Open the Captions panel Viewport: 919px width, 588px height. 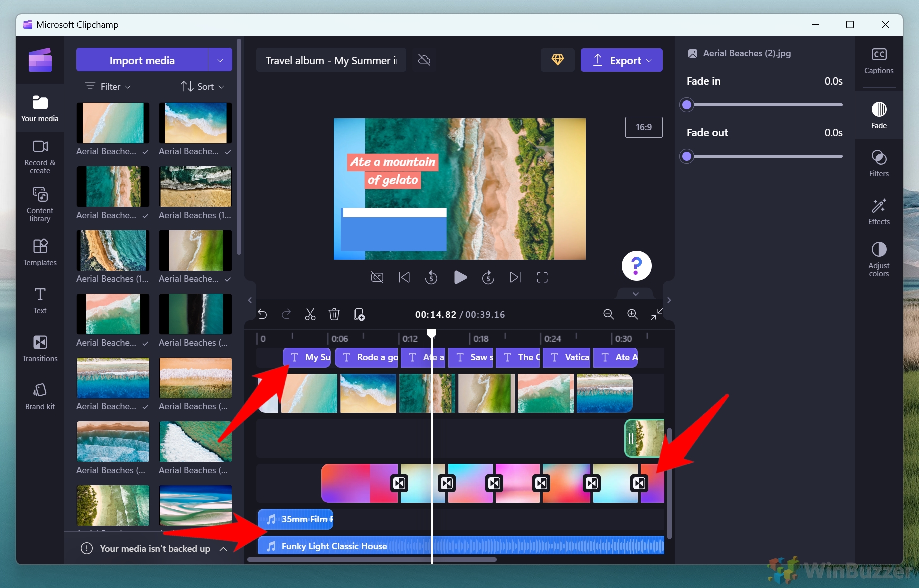[x=879, y=61]
